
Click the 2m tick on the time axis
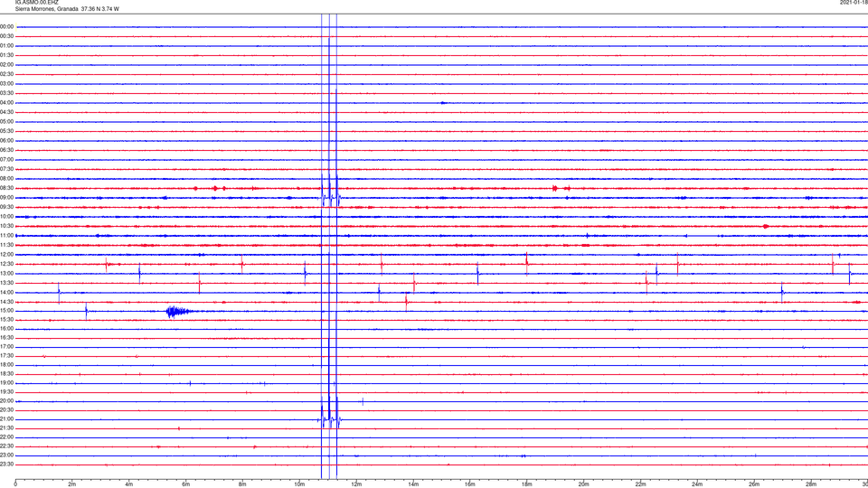click(72, 484)
